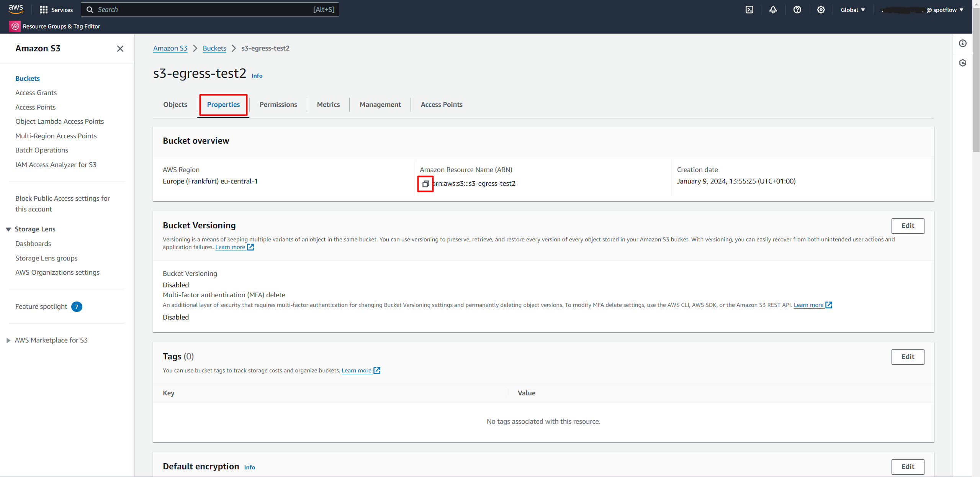Open Block Public Access settings for this account
Image resolution: width=980 pixels, height=477 pixels.
(62, 204)
